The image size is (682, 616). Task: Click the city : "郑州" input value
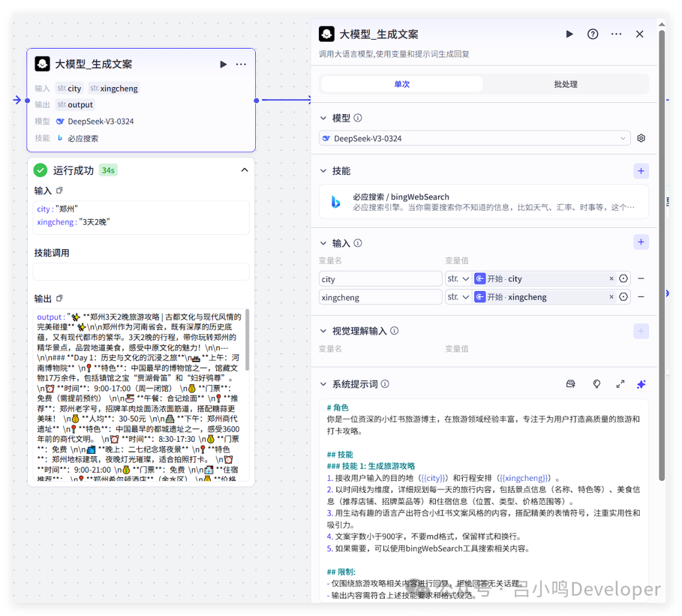coord(57,209)
